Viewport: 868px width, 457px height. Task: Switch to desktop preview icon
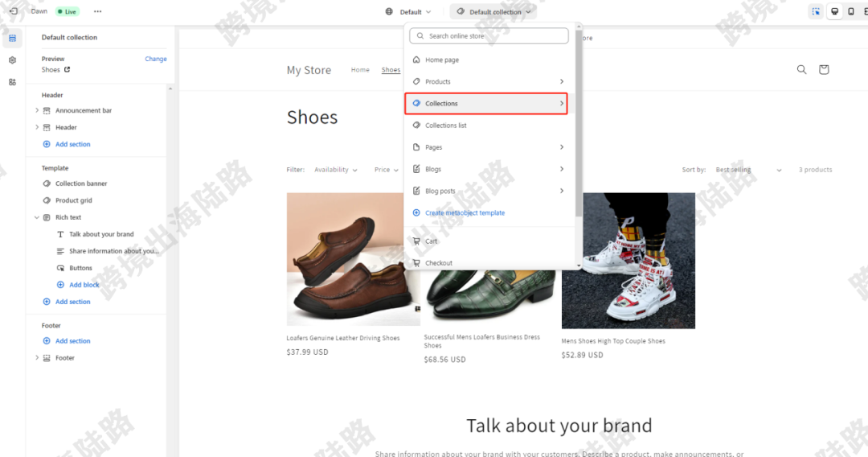coord(835,11)
